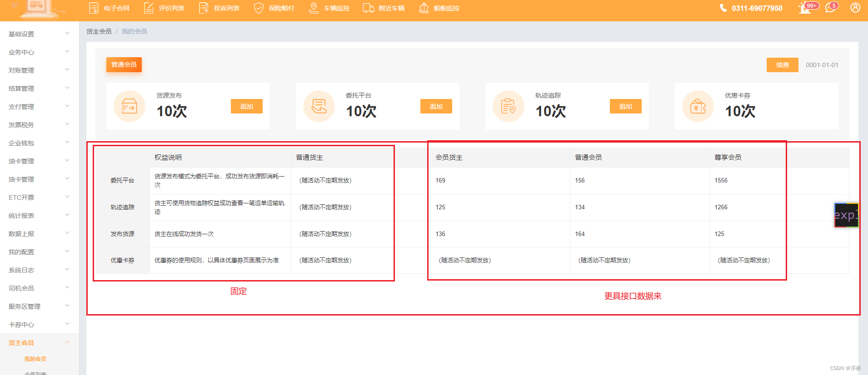The image size is (868, 375).
Task: Open the 投诉列表 document icon
Action: tap(204, 8)
